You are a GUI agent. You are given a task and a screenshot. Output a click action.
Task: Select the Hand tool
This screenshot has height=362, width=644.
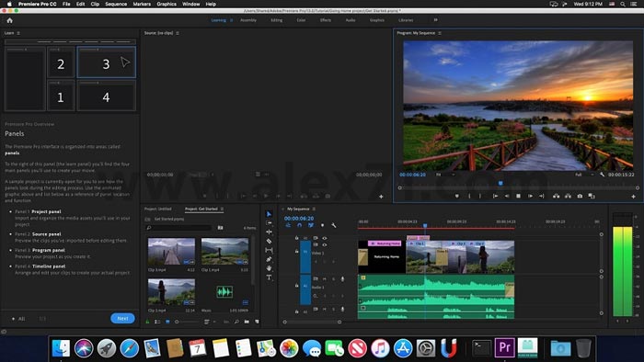pyautogui.click(x=269, y=268)
